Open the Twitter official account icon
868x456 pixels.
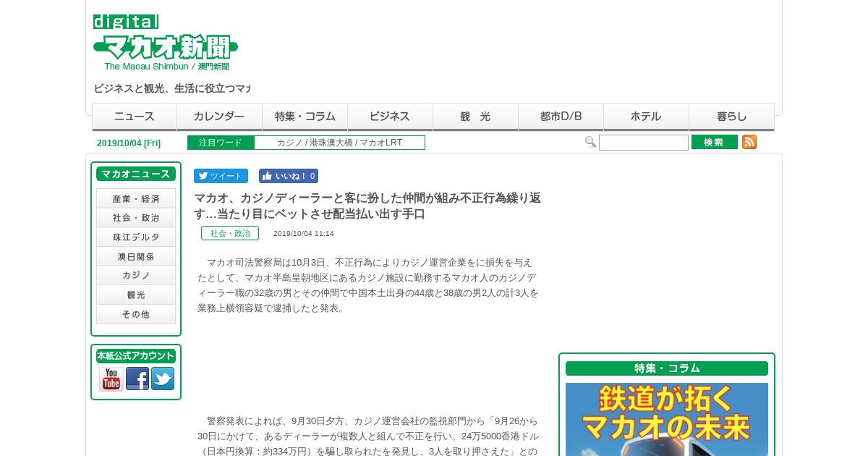(x=163, y=379)
